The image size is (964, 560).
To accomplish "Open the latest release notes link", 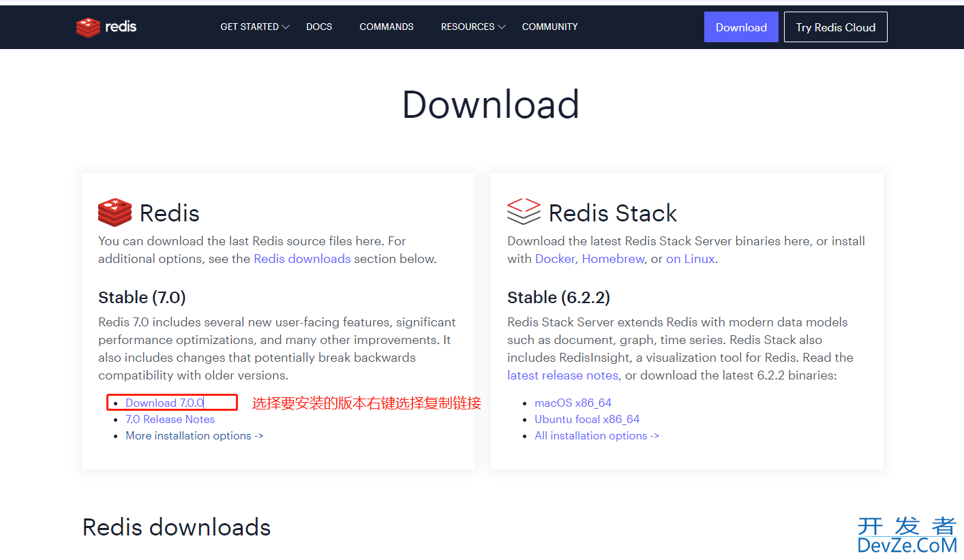I will tap(562, 375).
